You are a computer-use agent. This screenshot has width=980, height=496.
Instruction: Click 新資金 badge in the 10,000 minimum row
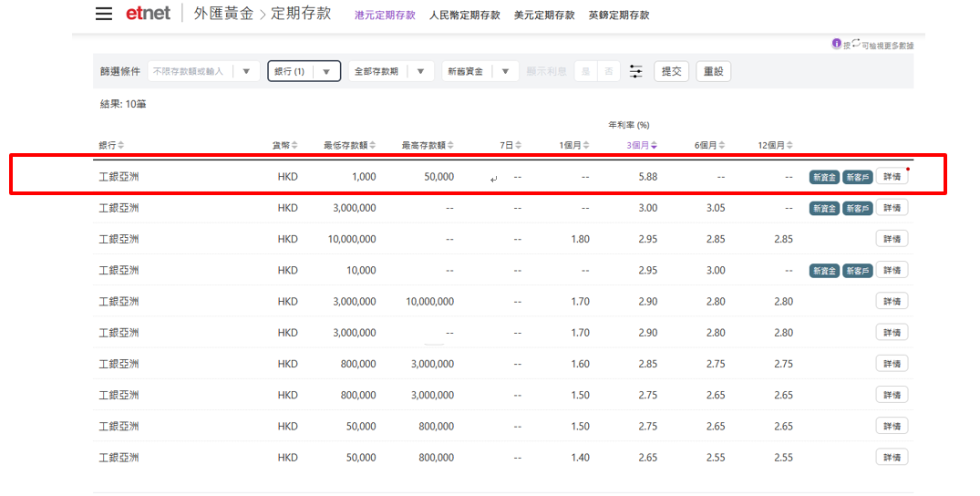[x=824, y=271]
